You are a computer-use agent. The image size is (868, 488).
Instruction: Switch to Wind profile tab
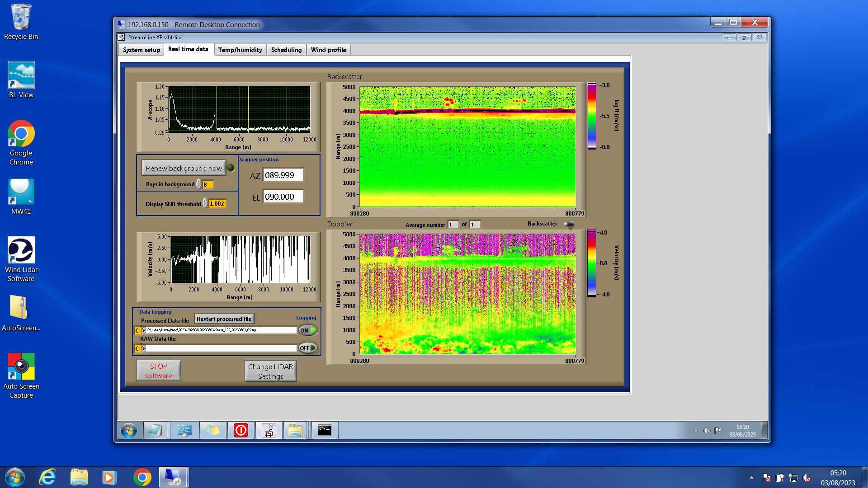point(328,50)
